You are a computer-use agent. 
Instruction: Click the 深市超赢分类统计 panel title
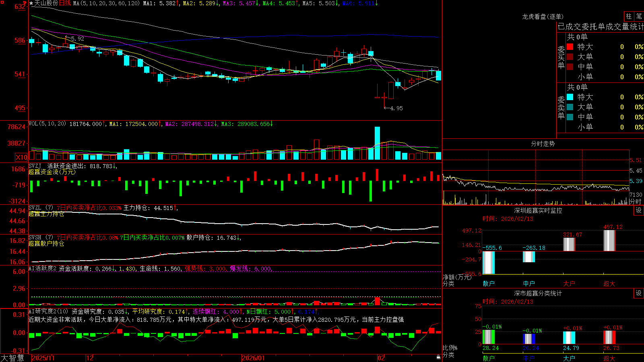(538, 293)
